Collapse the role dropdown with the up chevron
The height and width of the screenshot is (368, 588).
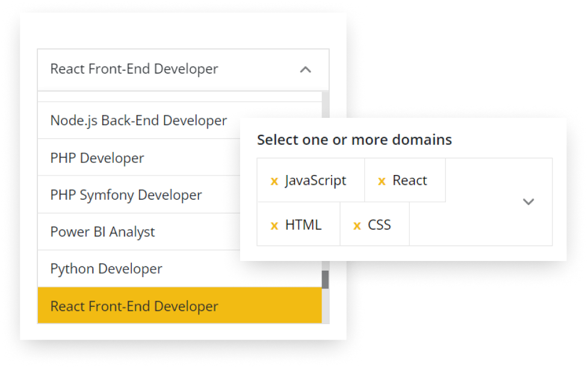[305, 70]
